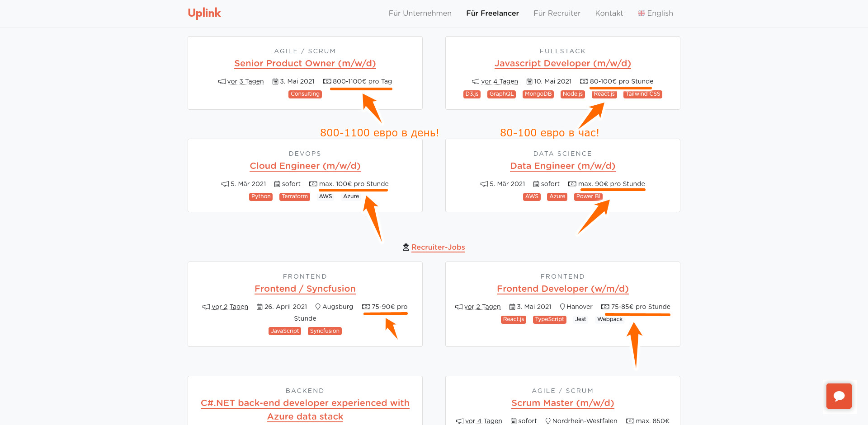Go to the Für Recruiter page

tap(557, 13)
